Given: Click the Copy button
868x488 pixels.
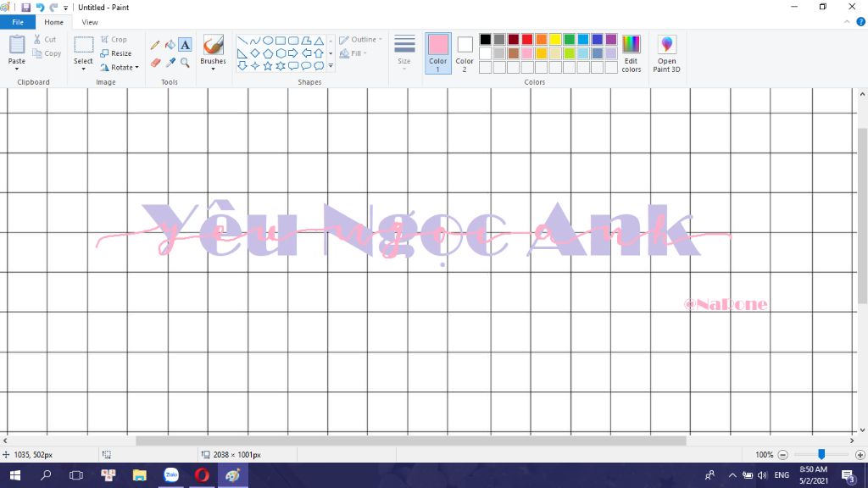Looking at the screenshot, I should (x=47, y=53).
